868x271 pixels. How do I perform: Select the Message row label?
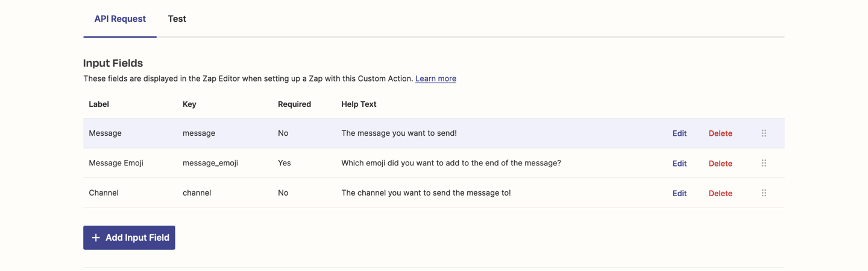(105, 133)
